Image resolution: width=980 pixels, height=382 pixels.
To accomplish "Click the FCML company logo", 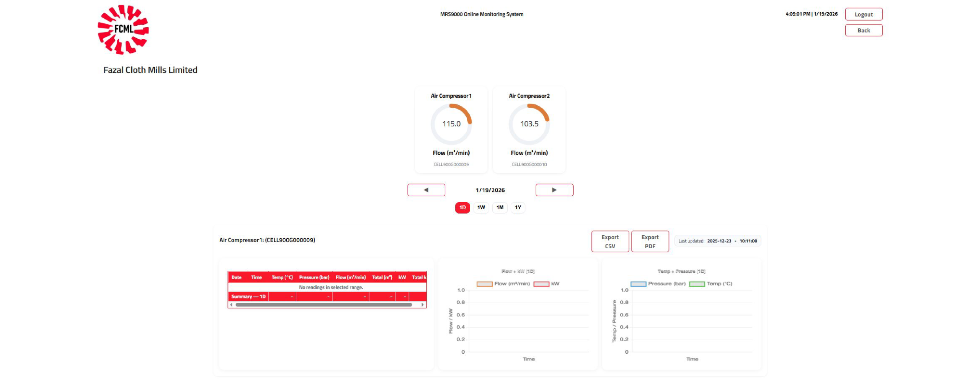I will click(x=123, y=30).
